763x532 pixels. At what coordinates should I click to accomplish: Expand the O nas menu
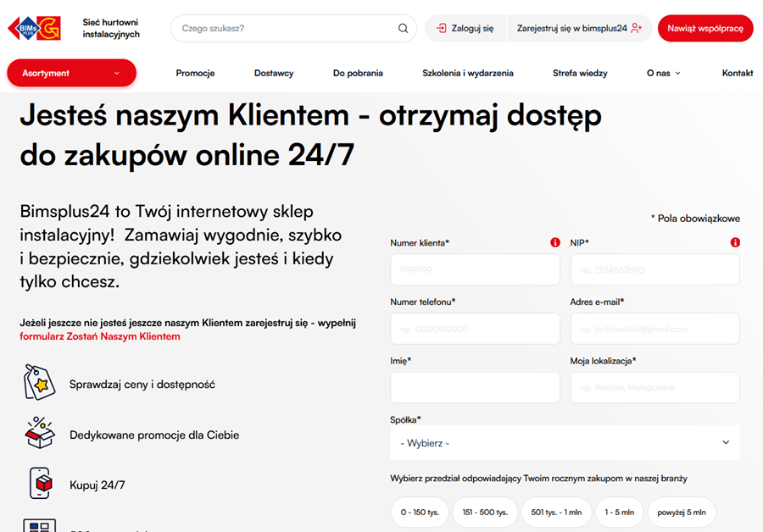coord(663,73)
